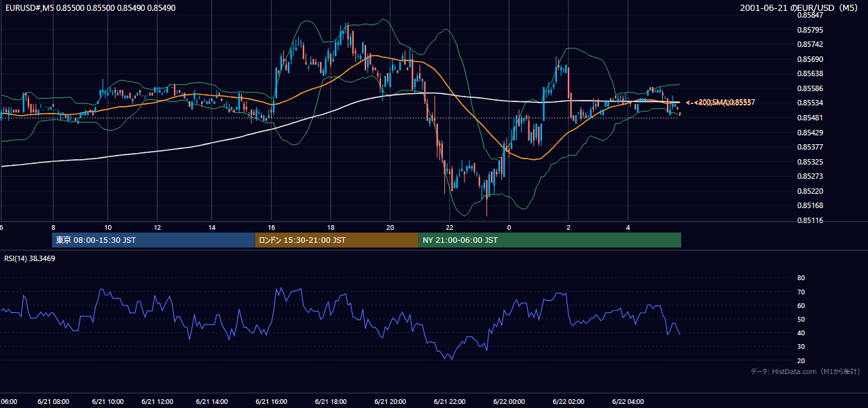
Task: Click RSI scale value 80
Action: 801,278
